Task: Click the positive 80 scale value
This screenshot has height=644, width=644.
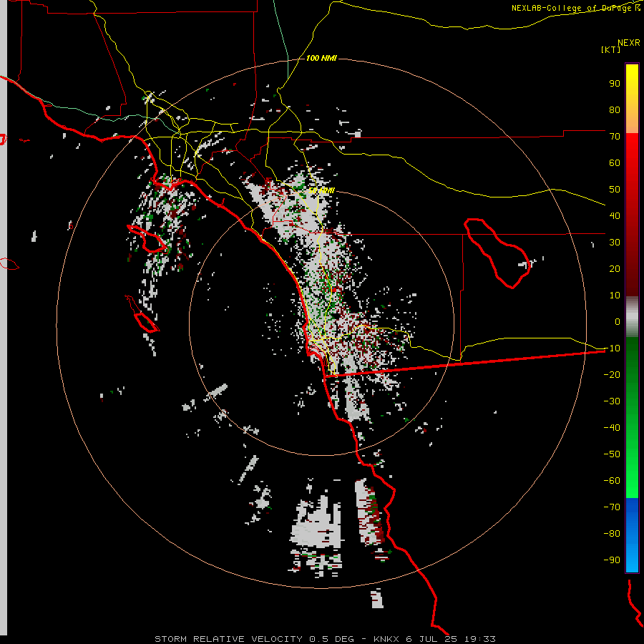Action: coord(615,110)
